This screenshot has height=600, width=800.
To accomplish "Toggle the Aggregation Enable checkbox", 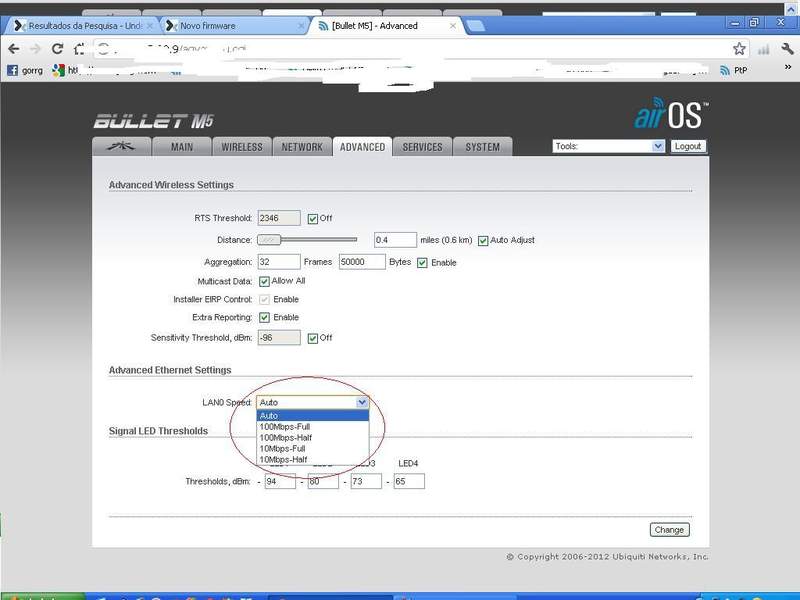I will [x=422, y=263].
